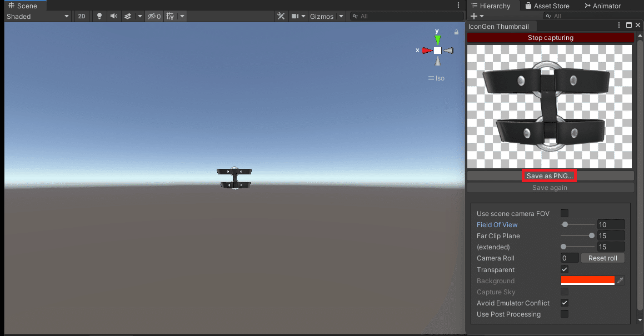Open Scene view more options menu

[x=458, y=6]
